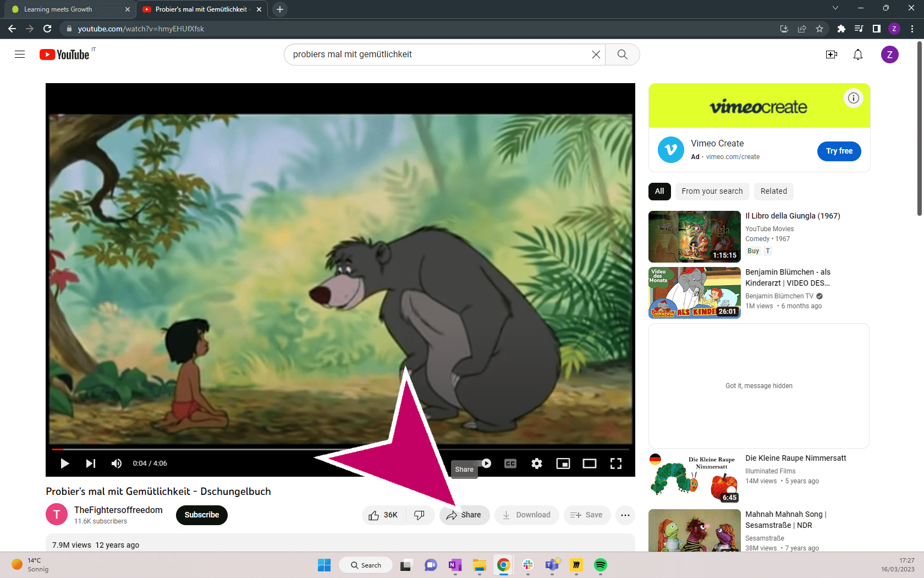924x578 pixels.
Task: Open Il Libro della Giungla (1967) title
Action: 793,216
